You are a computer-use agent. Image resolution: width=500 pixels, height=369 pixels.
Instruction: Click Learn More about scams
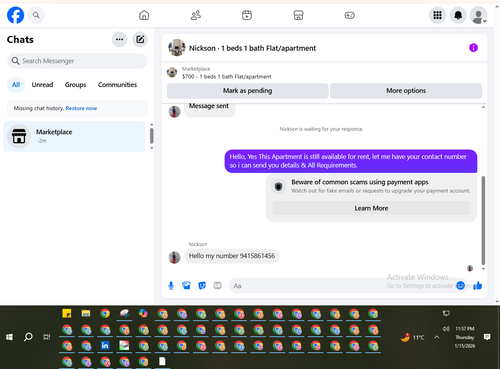tap(371, 208)
